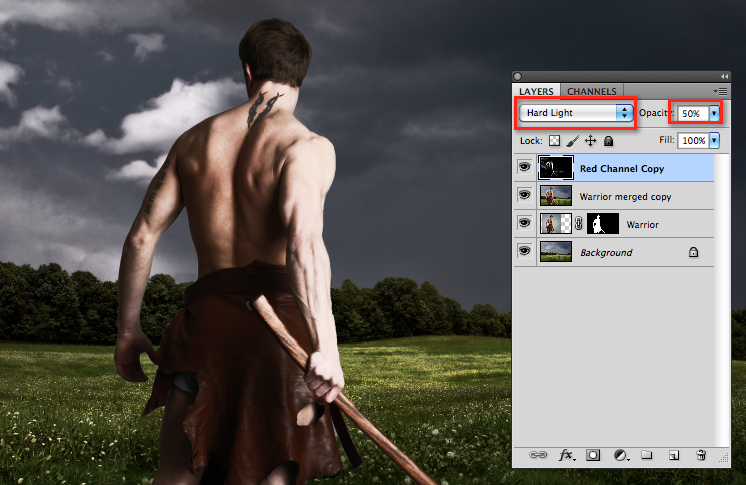This screenshot has width=746, height=485.
Task: Hide the Background layer
Action: [x=525, y=251]
